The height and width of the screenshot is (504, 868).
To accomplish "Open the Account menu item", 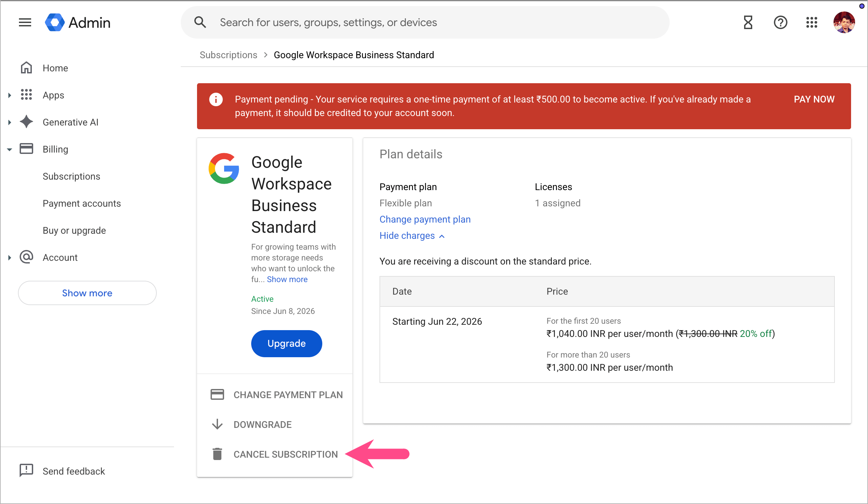I will 60,257.
